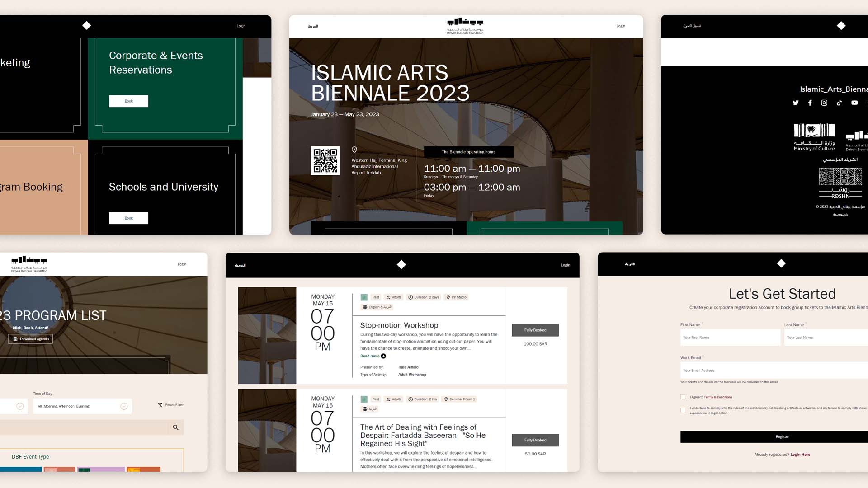Select the purple DBF Event Type tile

pos(101,469)
